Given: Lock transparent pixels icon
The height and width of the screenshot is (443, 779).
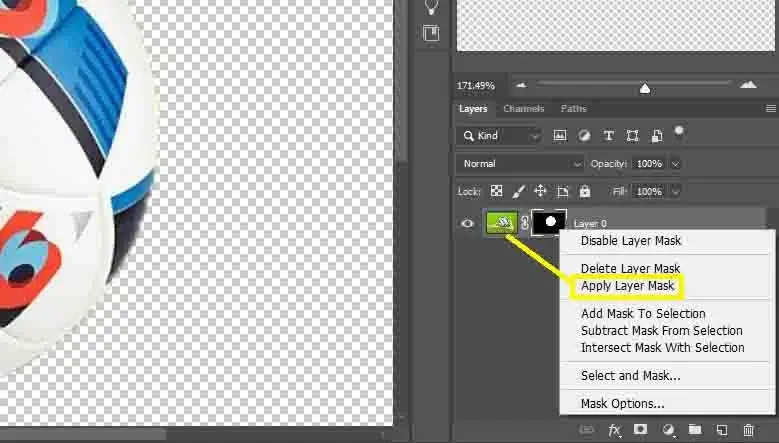Looking at the screenshot, I should pos(496,191).
